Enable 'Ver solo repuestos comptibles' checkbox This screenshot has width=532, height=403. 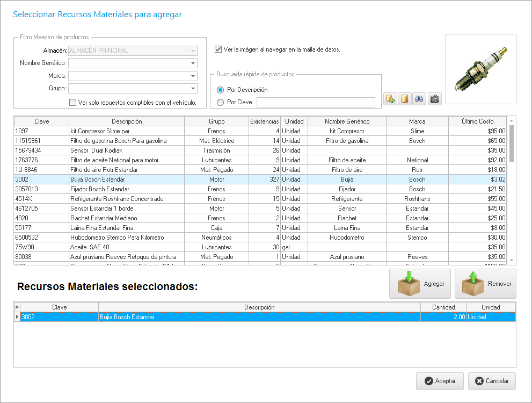pos(73,102)
